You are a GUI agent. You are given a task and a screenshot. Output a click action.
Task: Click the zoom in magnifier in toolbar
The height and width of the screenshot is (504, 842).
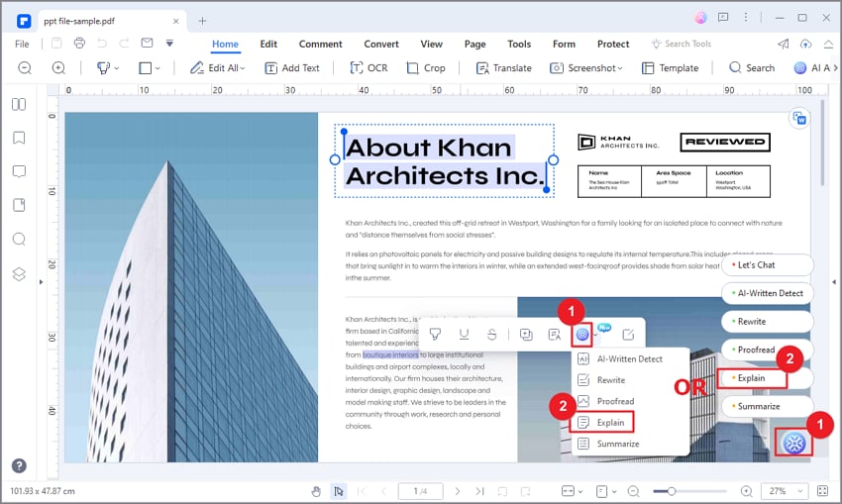[x=58, y=67]
